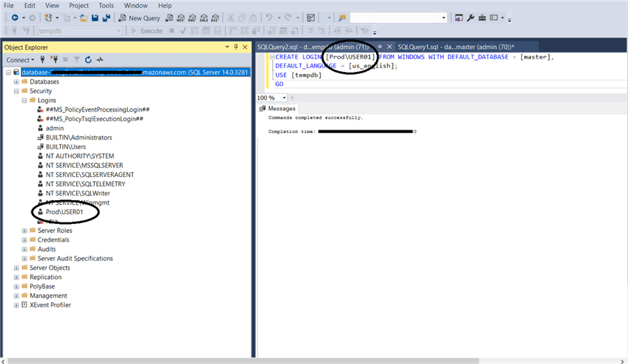This screenshot has height=364, width=628.
Task: Start a DAX query icon
Action: (x=216, y=17)
